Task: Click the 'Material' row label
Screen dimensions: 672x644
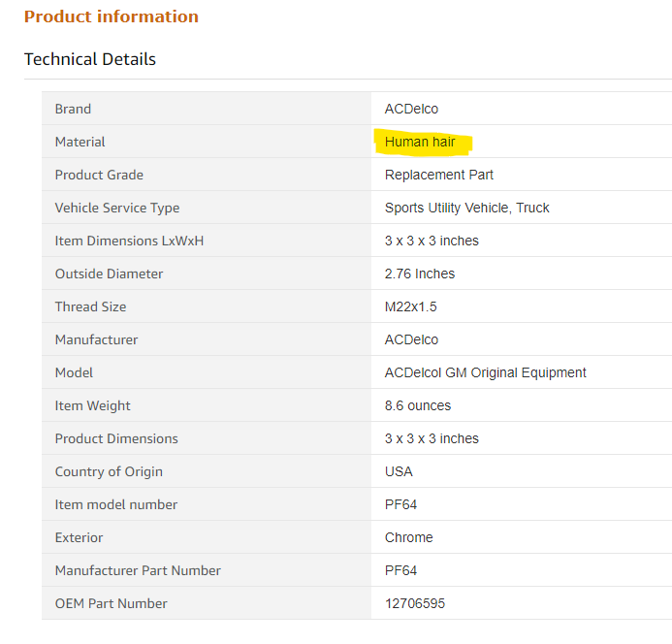Action: tap(80, 142)
